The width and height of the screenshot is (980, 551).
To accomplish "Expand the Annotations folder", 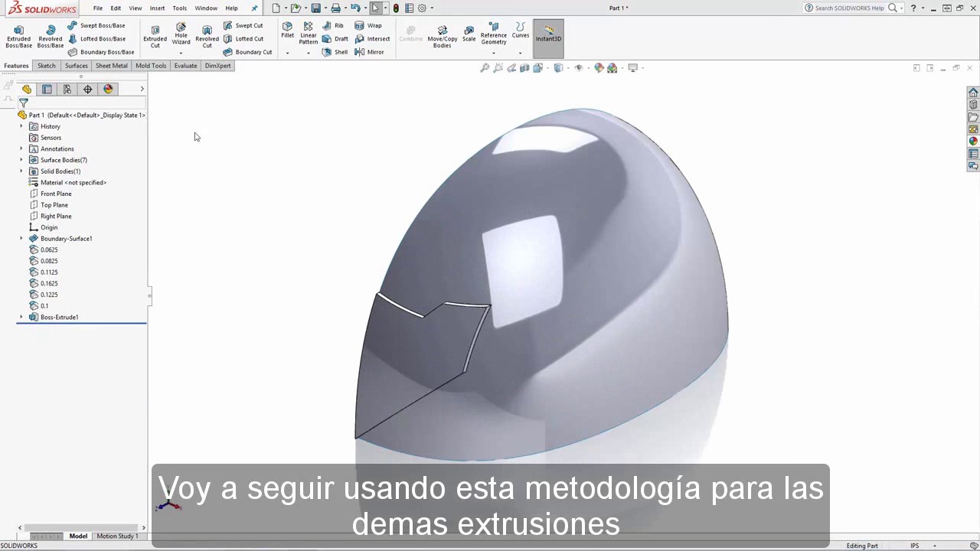I will click(x=21, y=148).
